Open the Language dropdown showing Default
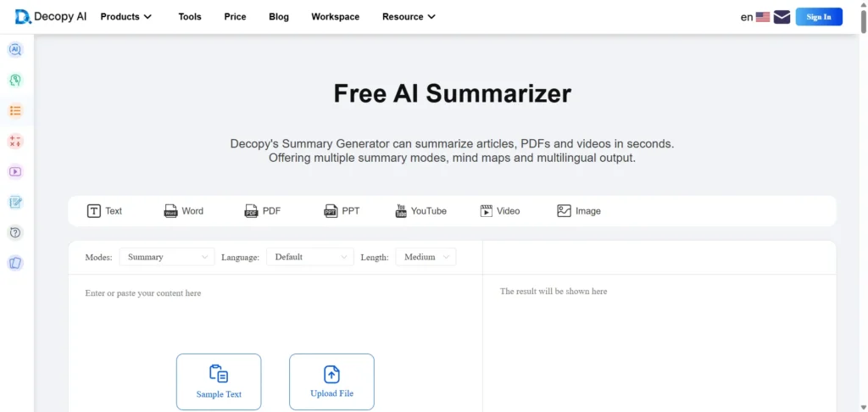Image resolution: width=868 pixels, height=412 pixels. point(310,257)
